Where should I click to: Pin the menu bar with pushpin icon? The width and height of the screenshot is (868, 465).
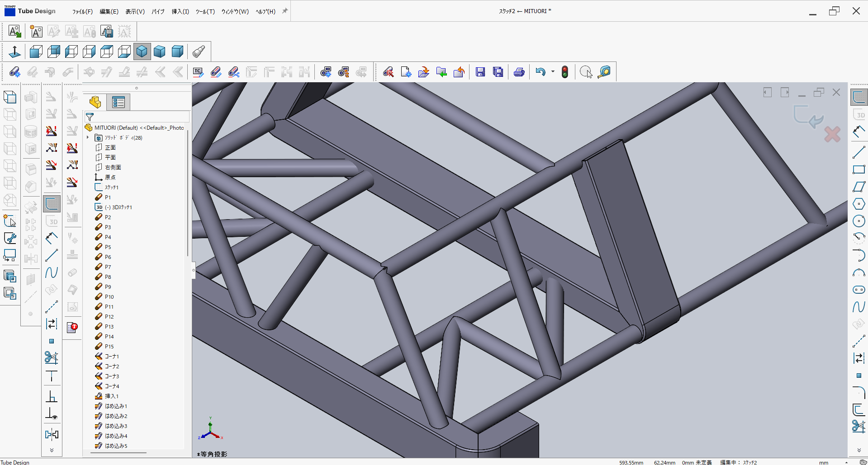[x=285, y=11]
